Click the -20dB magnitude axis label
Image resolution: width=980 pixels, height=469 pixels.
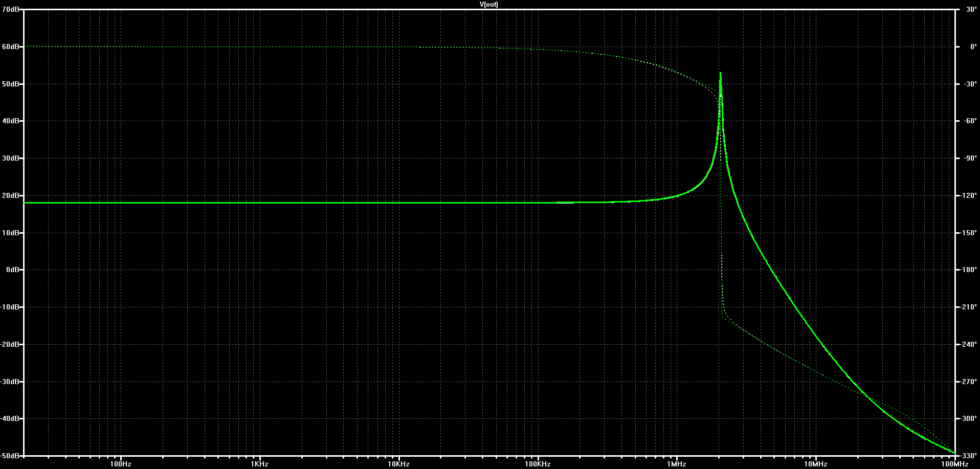pyautogui.click(x=9, y=344)
